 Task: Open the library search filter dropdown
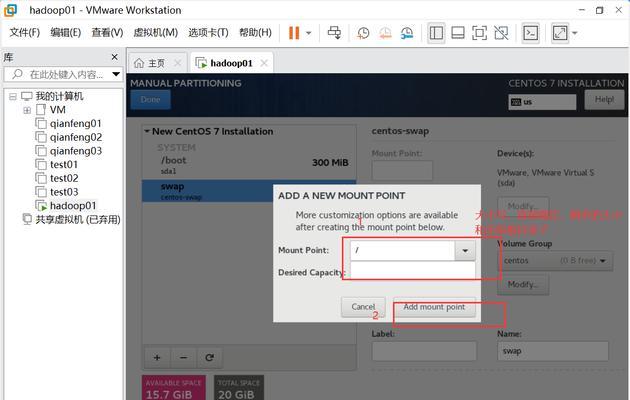click(116, 74)
